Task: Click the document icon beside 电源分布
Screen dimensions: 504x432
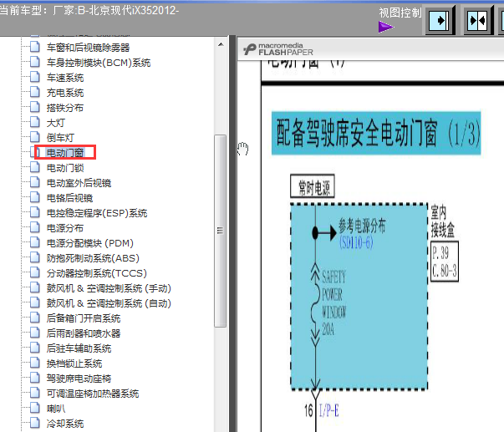Action: tap(35, 227)
